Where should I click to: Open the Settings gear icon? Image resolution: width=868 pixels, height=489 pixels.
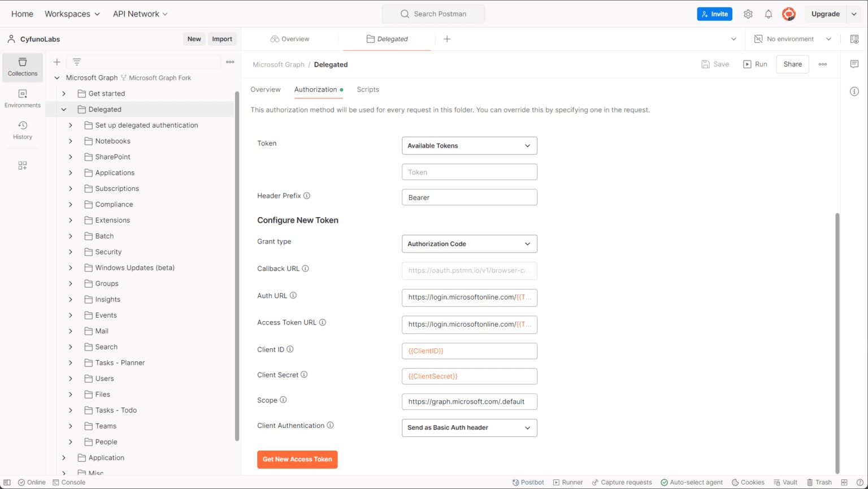748,14
